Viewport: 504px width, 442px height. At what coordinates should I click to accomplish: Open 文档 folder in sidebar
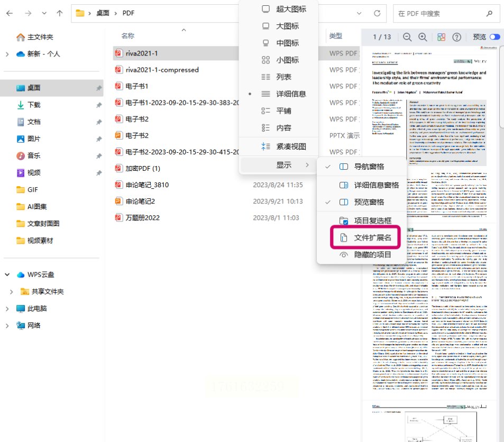click(34, 122)
